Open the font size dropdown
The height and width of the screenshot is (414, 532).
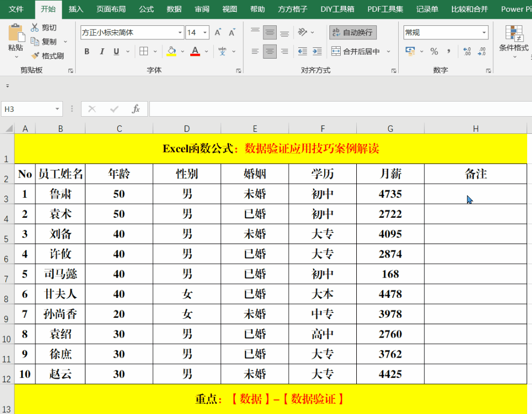[205, 33]
